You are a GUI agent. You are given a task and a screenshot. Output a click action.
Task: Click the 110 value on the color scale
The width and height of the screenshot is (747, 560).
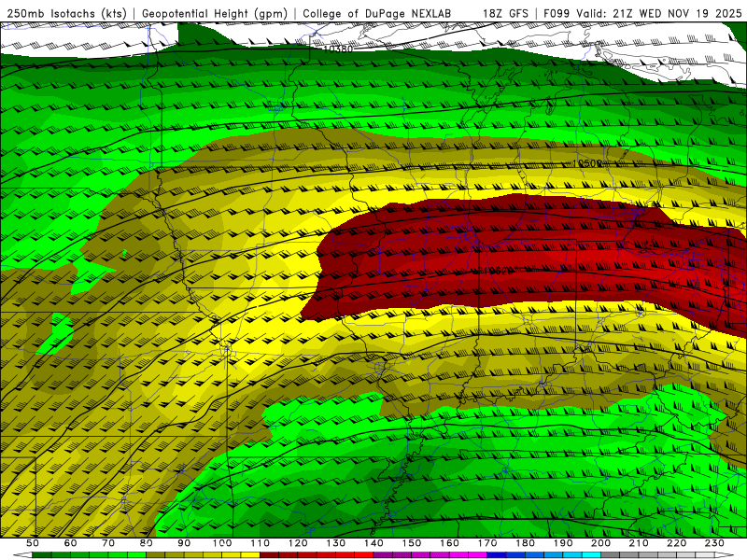[x=260, y=543]
